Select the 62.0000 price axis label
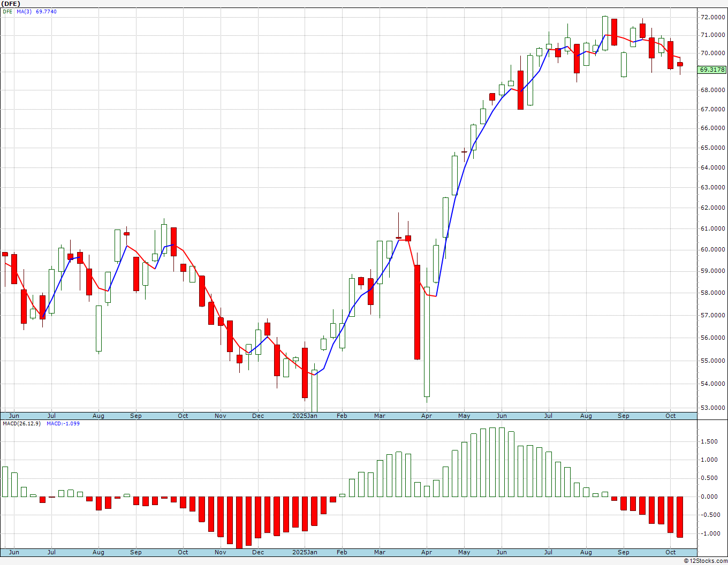This screenshot has height=565, width=728. (x=713, y=208)
